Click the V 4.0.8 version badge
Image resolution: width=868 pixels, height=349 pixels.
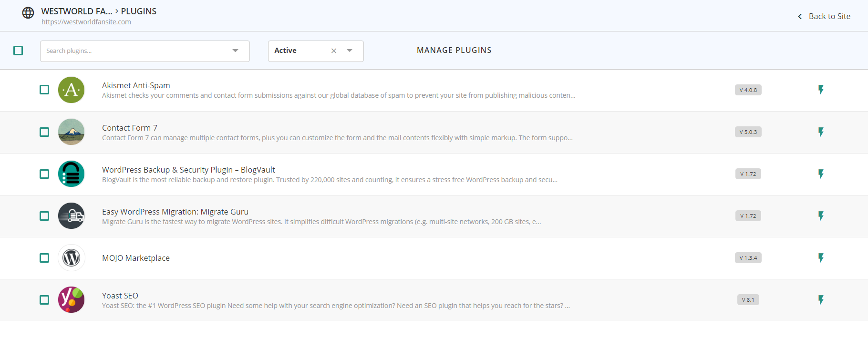[x=748, y=90]
